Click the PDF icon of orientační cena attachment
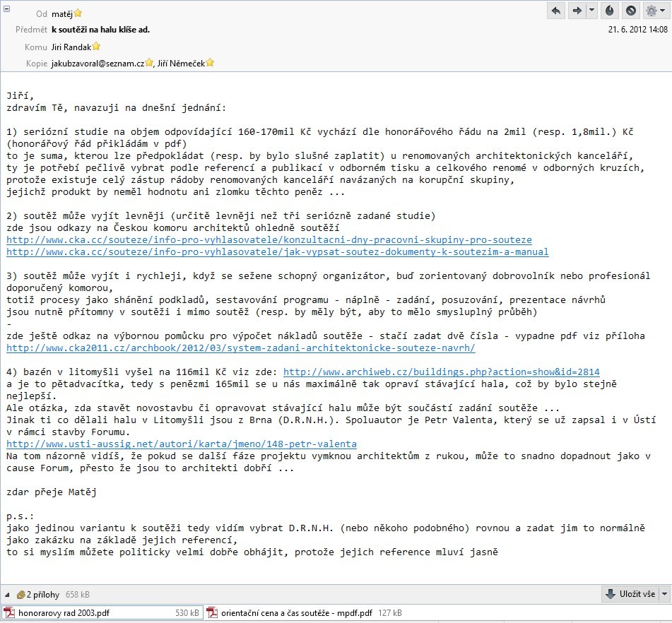The width and height of the screenshot is (672, 623). (212, 613)
